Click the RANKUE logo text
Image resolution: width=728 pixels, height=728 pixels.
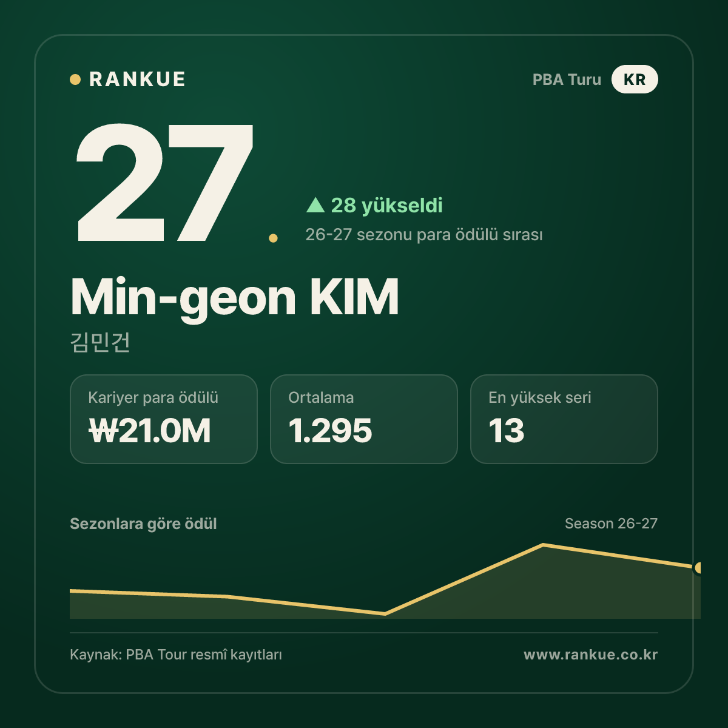pos(137,79)
